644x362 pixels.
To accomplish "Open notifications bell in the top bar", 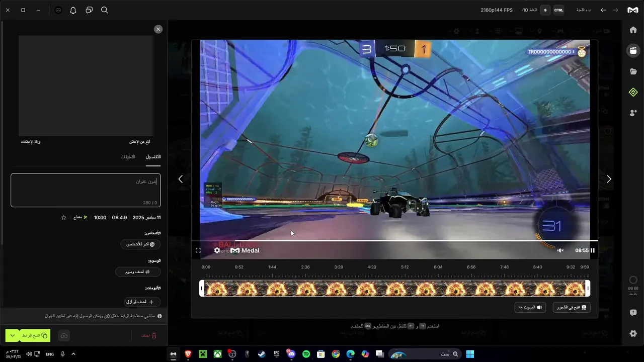I will point(73,10).
